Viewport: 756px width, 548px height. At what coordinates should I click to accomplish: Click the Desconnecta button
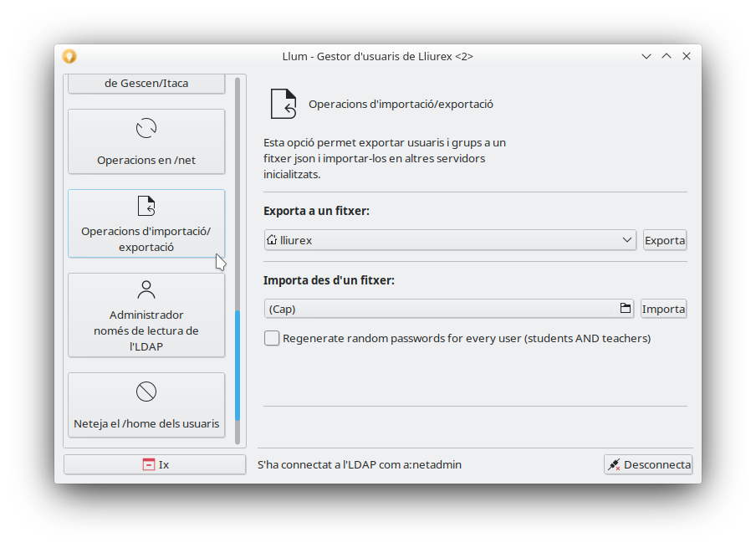tap(648, 464)
